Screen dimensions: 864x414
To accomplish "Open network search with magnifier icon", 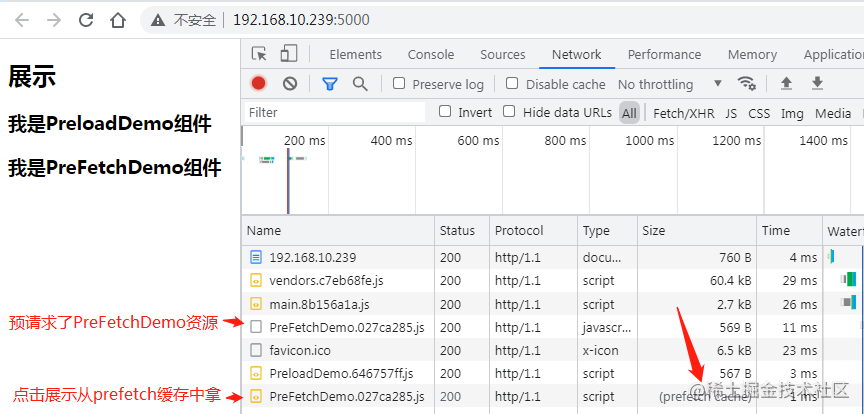I will (x=360, y=84).
